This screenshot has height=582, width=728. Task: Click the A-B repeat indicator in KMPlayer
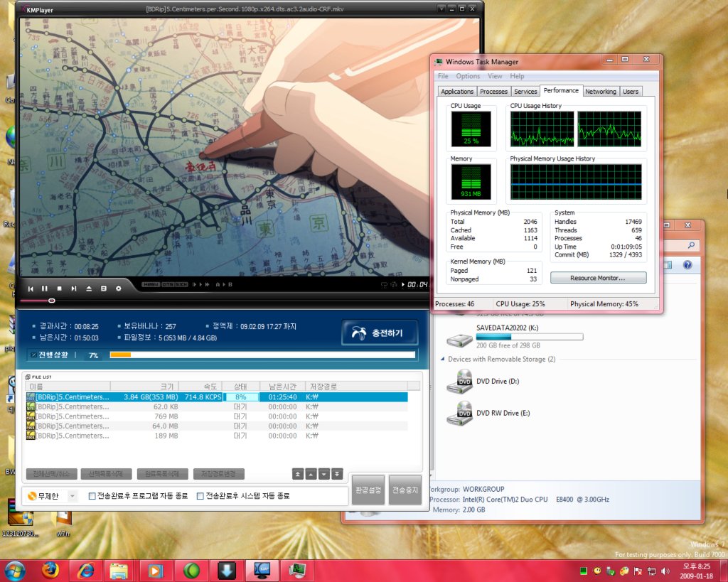tap(224, 284)
